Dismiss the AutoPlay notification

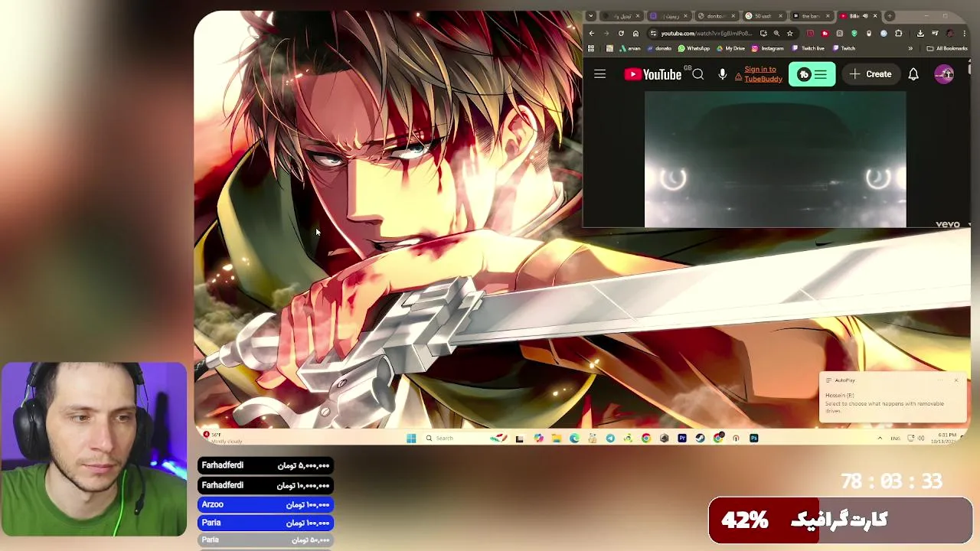point(956,380)
